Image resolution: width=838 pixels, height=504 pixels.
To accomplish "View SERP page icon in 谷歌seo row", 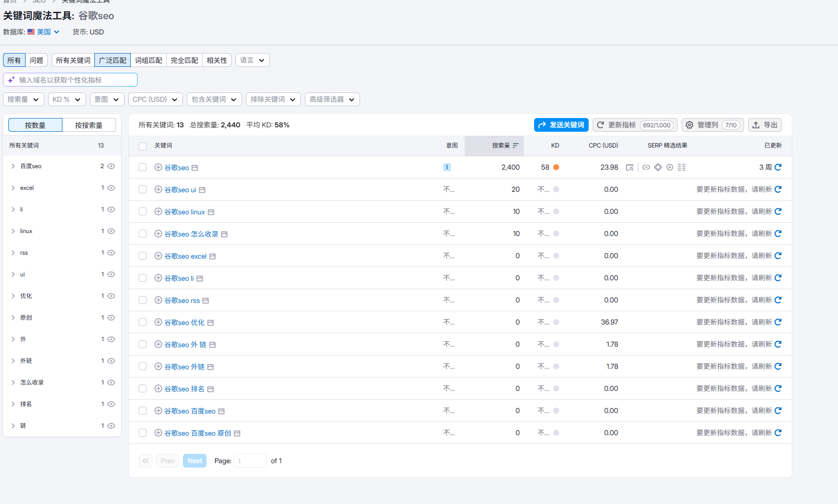I will [x=629, y=167].
